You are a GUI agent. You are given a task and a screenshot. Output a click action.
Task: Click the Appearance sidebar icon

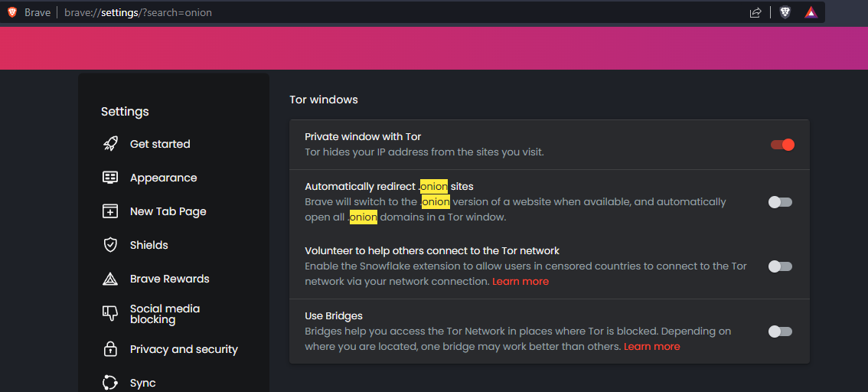[x=110, y=178]
